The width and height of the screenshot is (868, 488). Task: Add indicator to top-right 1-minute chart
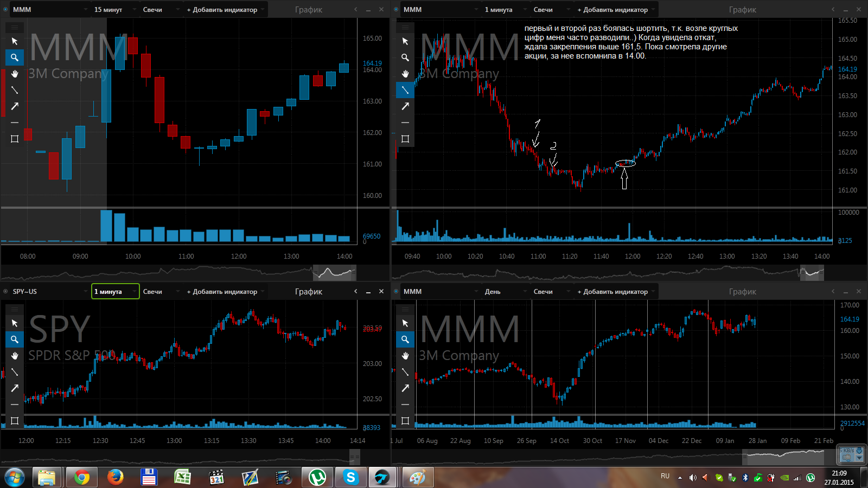(615, 10)
